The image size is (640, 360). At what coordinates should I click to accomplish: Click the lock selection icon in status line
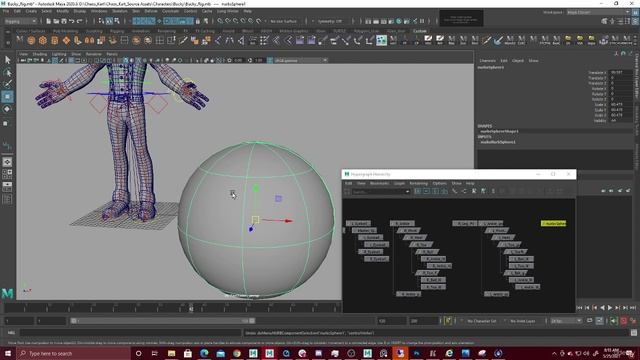tap(197, 21)
